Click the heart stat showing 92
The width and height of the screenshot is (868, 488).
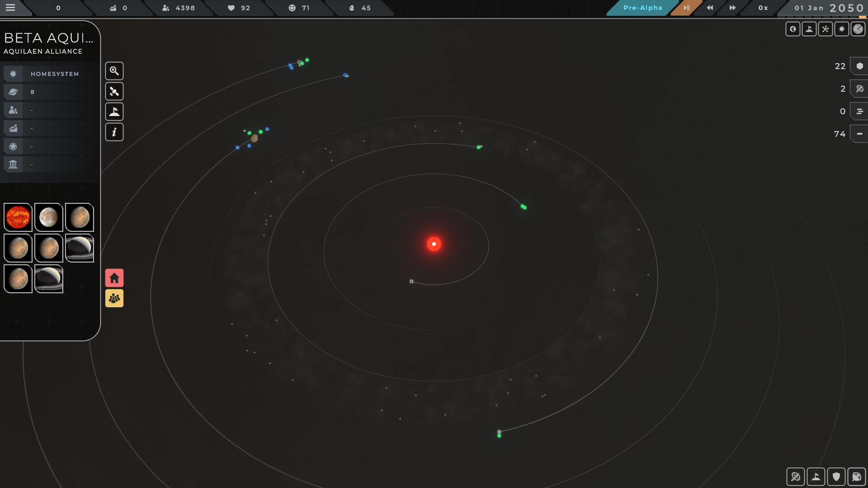tap(239, 8)
